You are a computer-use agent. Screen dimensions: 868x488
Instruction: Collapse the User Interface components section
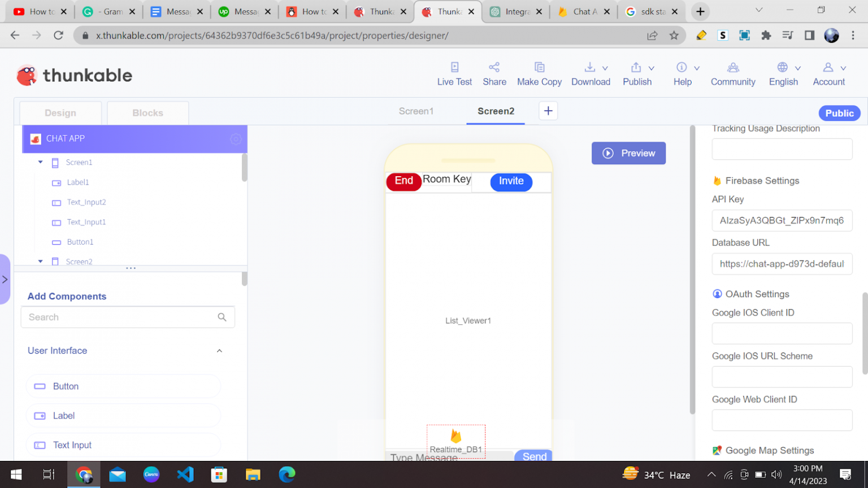[x=219, y=350]
